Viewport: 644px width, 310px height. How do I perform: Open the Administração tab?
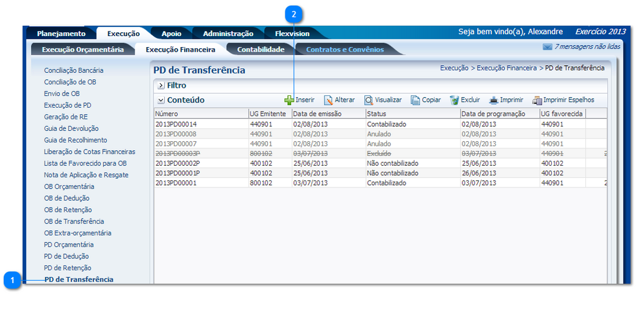pyautogui.click(x=228, y=34)
